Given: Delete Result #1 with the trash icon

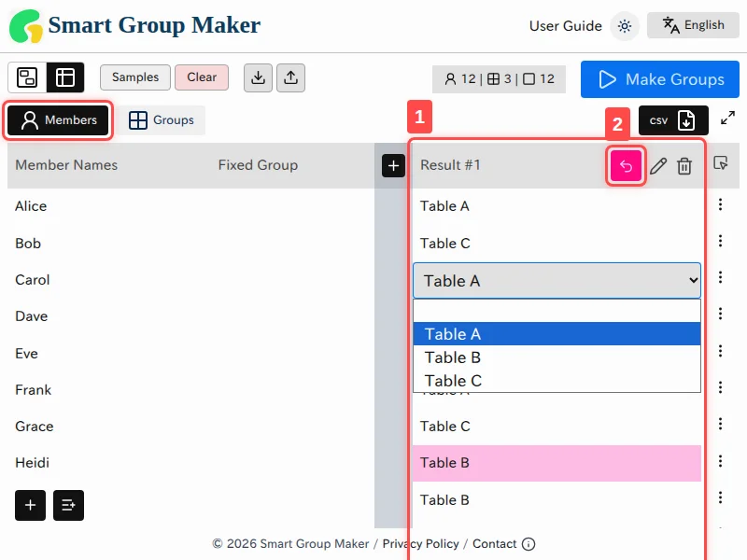Looking at the screenshot, I should coord(684,166).
